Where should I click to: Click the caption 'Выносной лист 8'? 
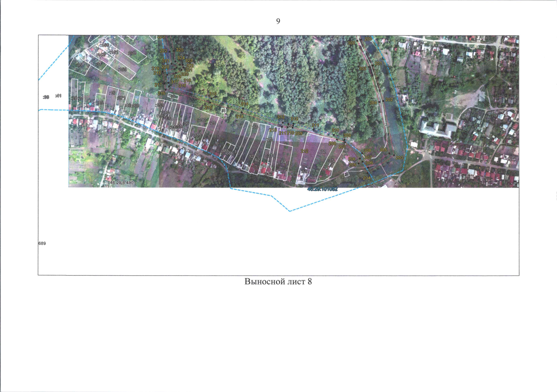click(x=278, y=282)
